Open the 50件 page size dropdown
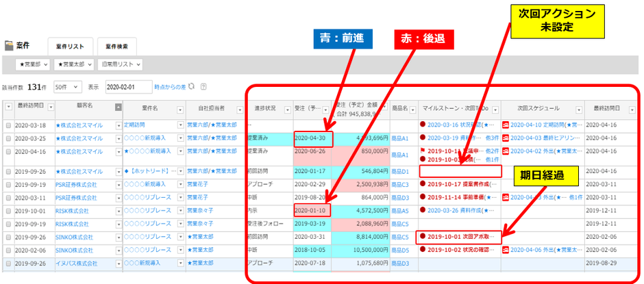644x284 pixels. tap(68, 87)
